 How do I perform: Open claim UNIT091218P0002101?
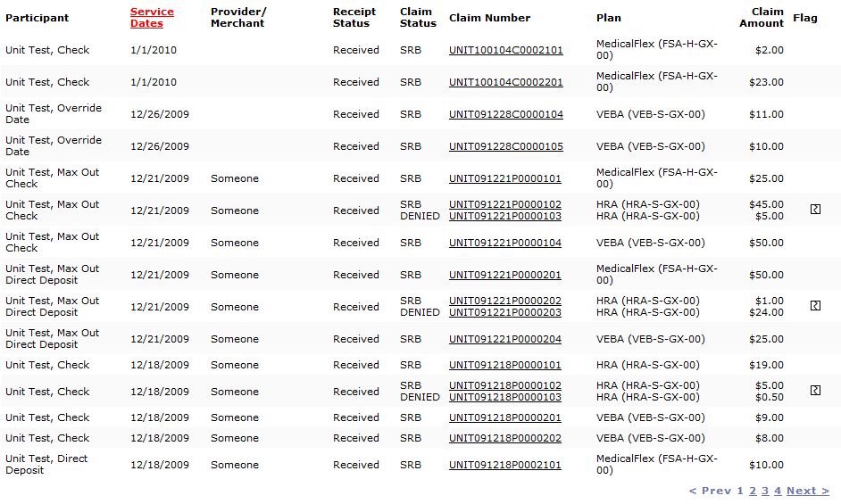[505, 465]
